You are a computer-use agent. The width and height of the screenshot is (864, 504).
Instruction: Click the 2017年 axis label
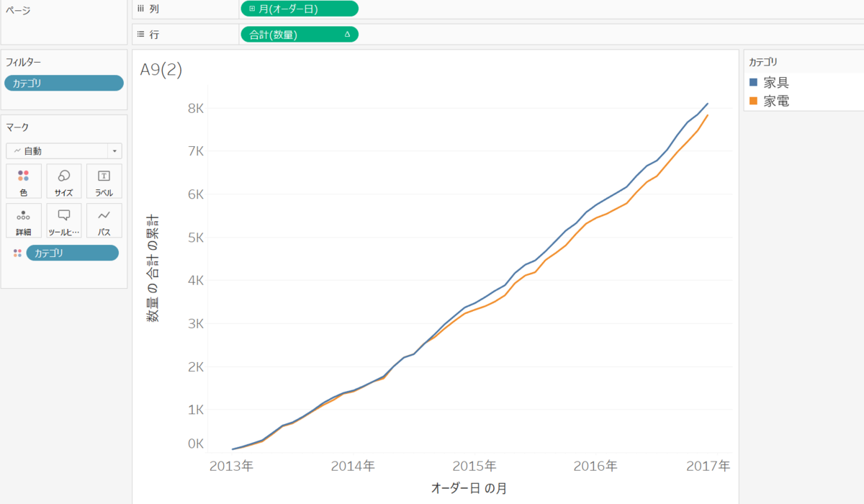pos(708,466)
